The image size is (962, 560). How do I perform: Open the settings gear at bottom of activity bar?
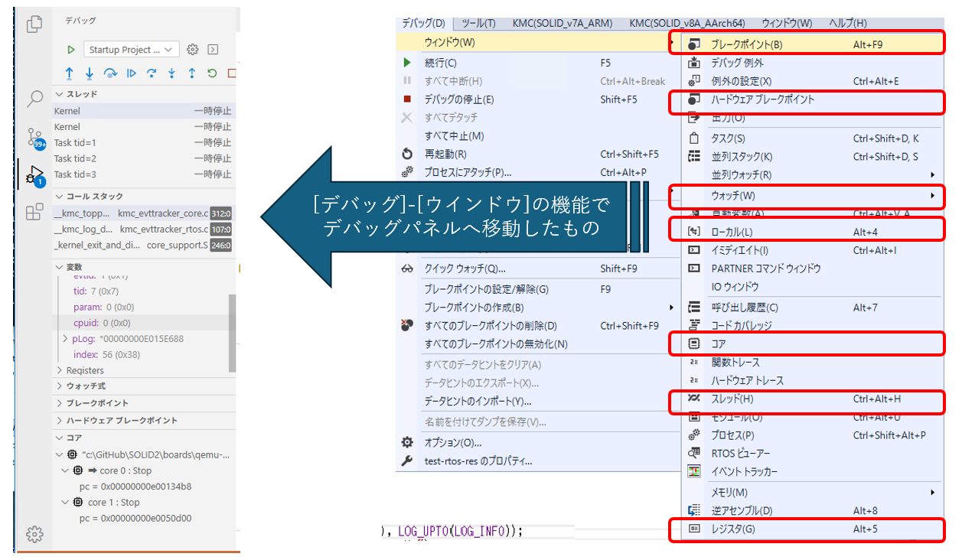(x=34, y=534)
